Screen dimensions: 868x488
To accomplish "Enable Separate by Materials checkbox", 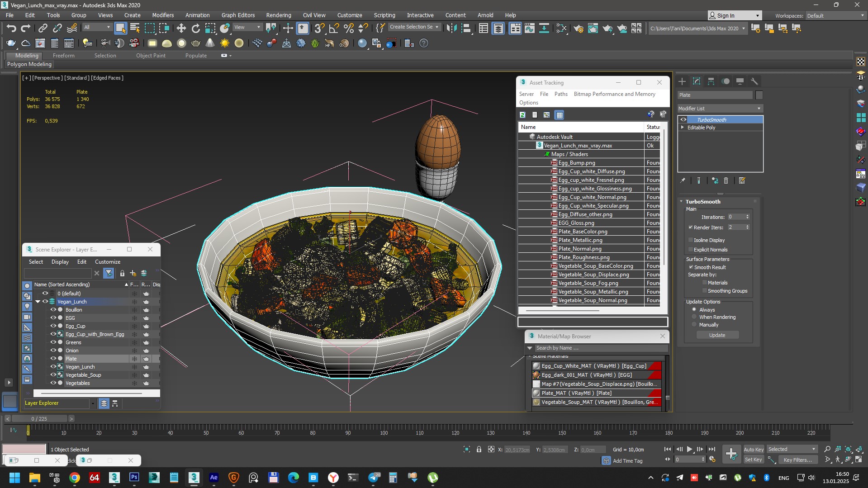I will pos(704,283).
